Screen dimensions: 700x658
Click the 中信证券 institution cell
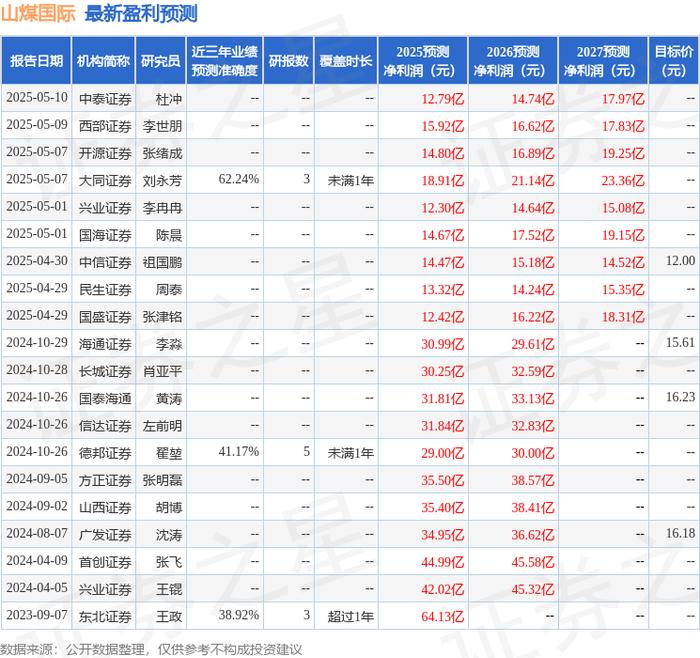coord(105,262)
